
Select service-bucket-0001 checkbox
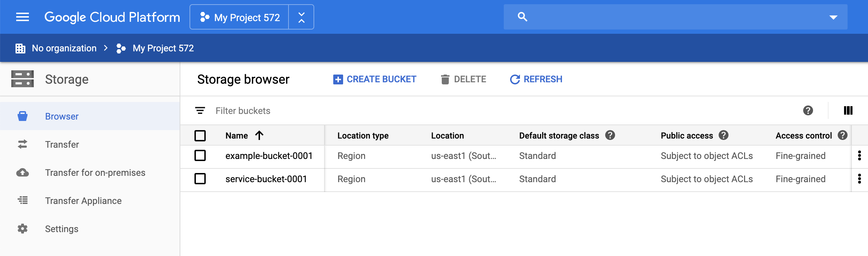[x=200, y=179]
